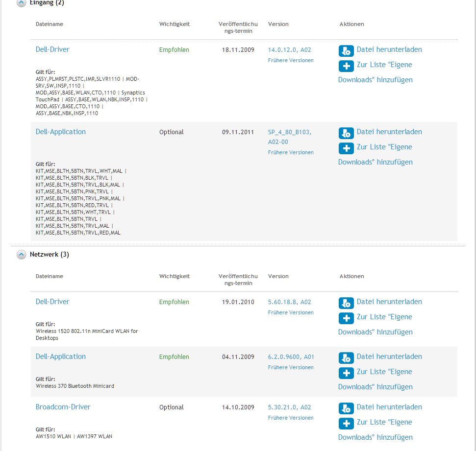Click Empfohlen label for 19.01.2010 driver
Image resolution: width=476 pixels, height=451 pixels.
click(174, 302)
